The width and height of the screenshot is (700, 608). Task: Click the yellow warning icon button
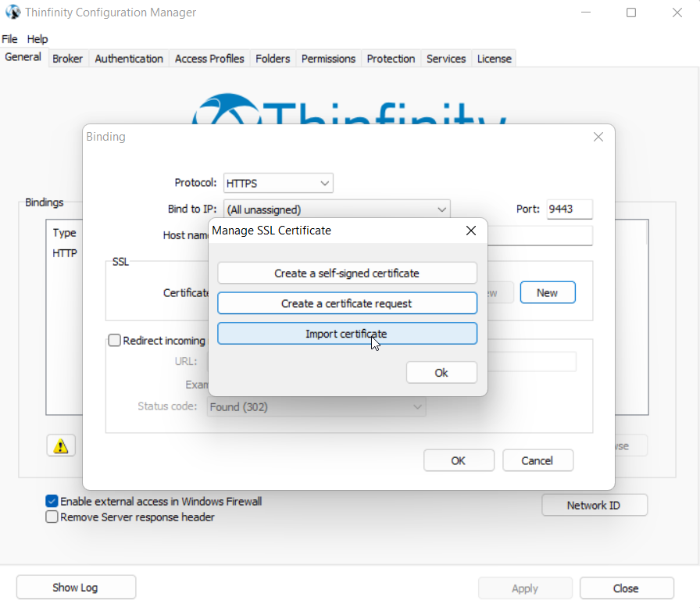61,445
